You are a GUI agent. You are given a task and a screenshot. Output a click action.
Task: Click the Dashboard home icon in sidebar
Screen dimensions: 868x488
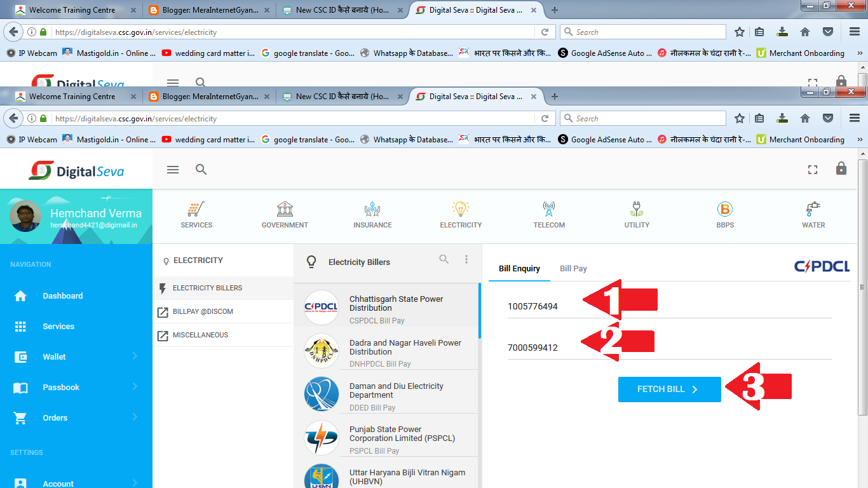point(21,296)
